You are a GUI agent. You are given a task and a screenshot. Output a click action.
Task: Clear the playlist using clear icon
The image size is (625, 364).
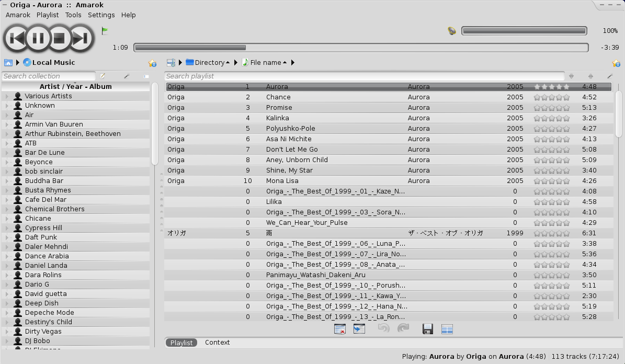tap(340, 329)
